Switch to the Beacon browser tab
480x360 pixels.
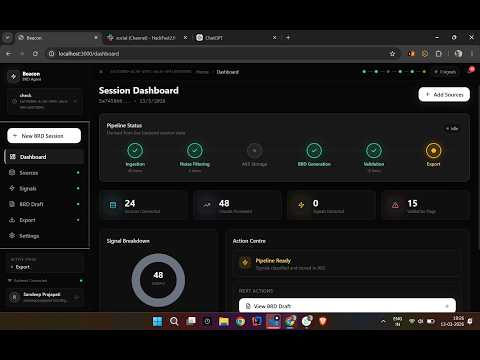click(58, 38)
